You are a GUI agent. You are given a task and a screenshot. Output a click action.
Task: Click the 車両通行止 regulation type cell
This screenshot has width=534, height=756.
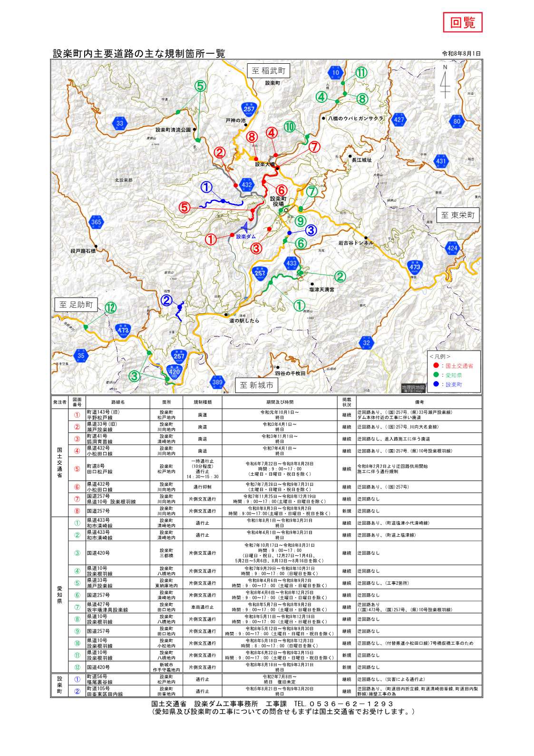coord(202,607)
